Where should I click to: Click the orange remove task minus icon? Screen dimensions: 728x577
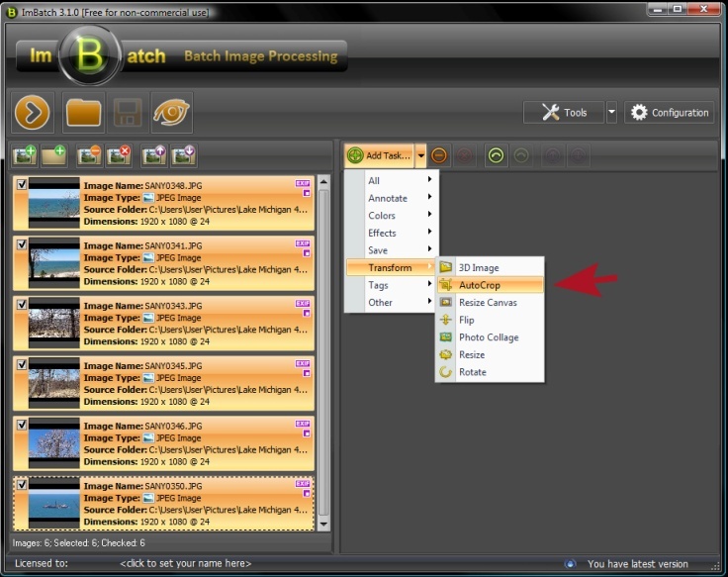point(440,155)
